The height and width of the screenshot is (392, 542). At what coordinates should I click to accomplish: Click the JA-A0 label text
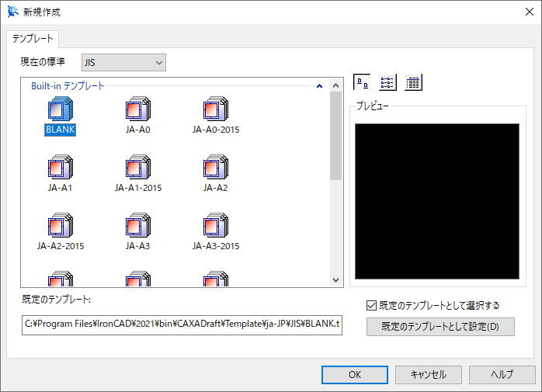pos(138,130)
